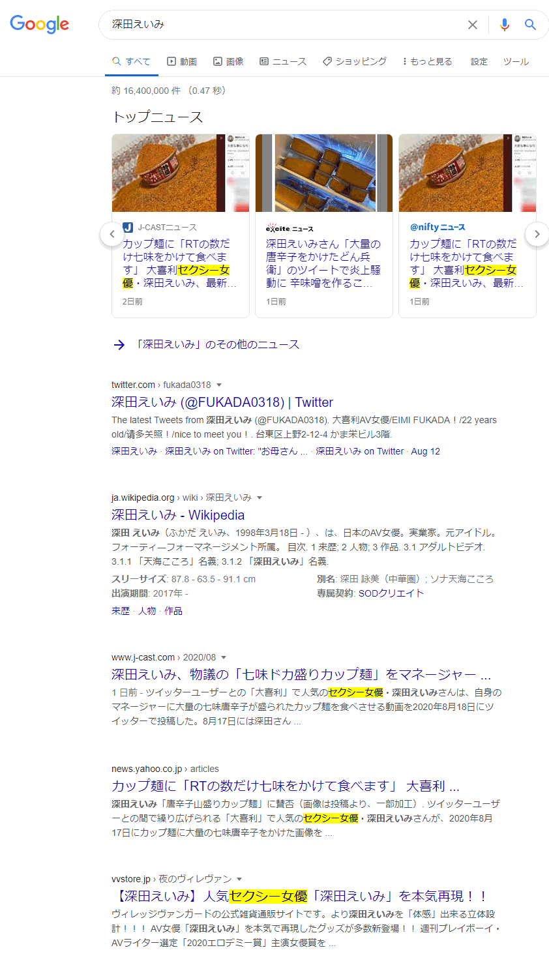549x980 pixels.
Task: Click @niftyニュース source logo
Action: pos(438,227)
